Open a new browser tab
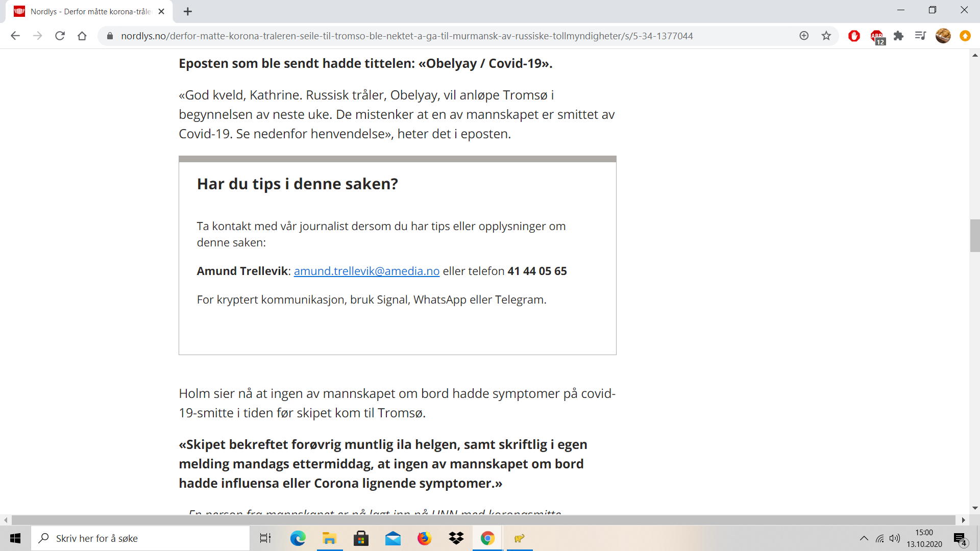 click(188, 11)
